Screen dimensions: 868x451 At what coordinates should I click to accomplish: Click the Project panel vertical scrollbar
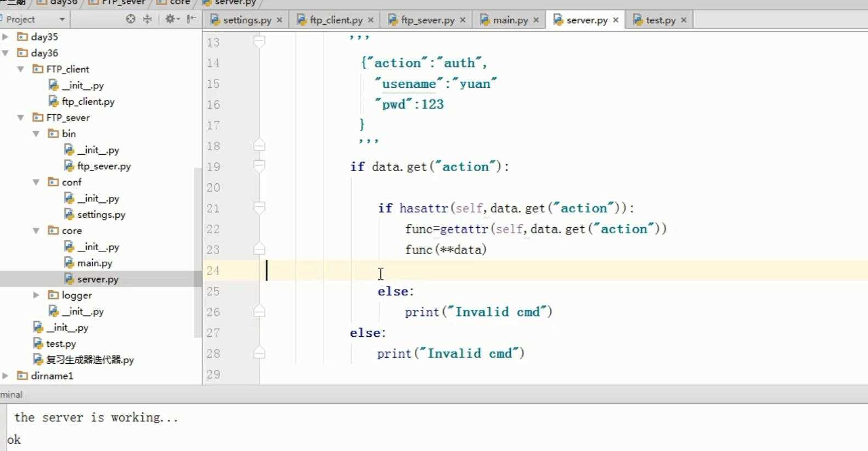198,252
